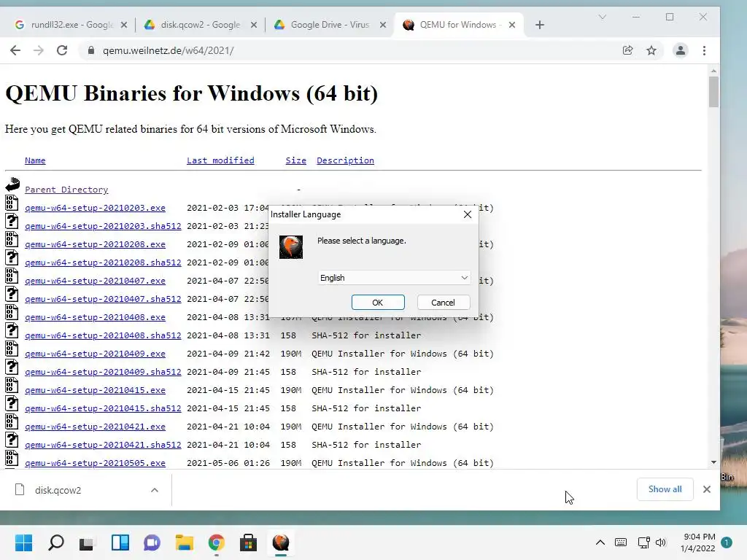Image resolution: width=747 pixels, height=560 pixels.
Task: Click the QEMU logo in installer dialog
Action: tap(291, 246)
